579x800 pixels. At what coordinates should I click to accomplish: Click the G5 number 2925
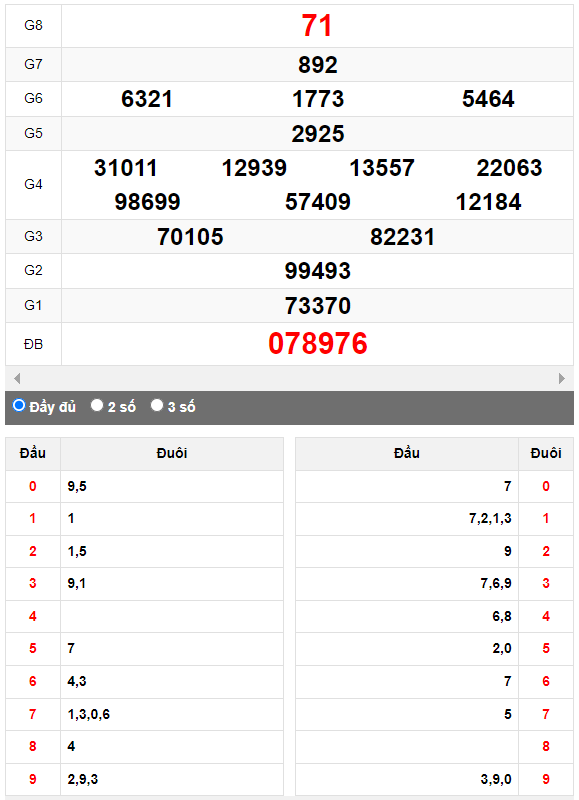(318, 134)
